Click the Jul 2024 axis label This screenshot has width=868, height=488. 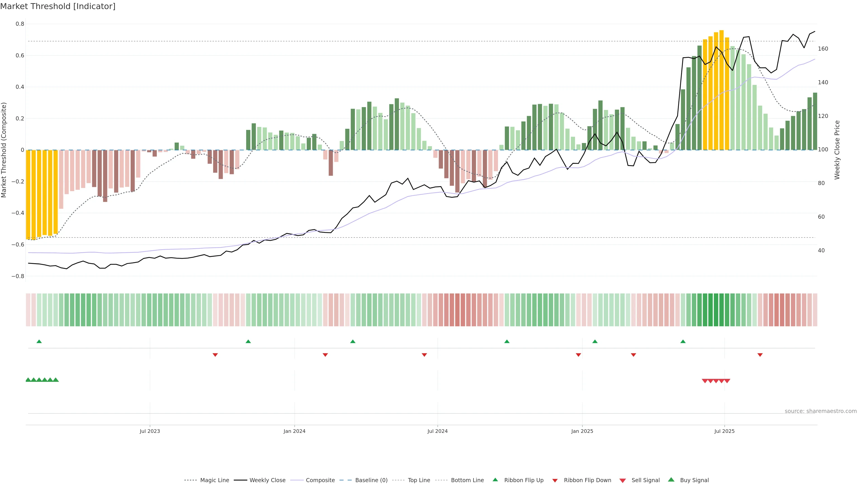pos(437,431)
